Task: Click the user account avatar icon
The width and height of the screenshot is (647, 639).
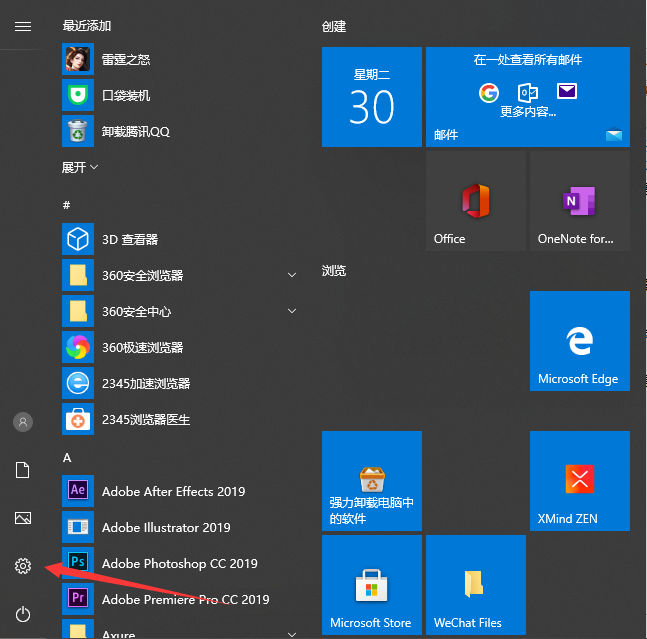Action: 23,422
